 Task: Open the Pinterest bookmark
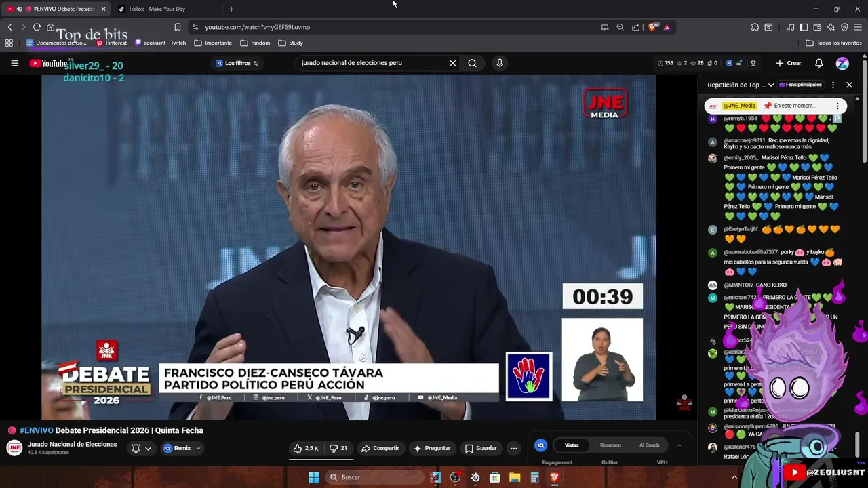pos(111,43)
